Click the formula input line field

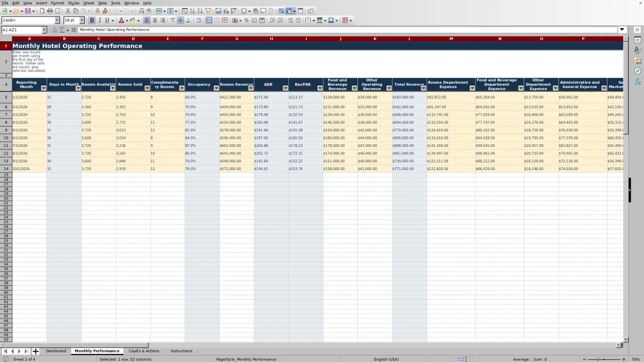pos(348,30)
